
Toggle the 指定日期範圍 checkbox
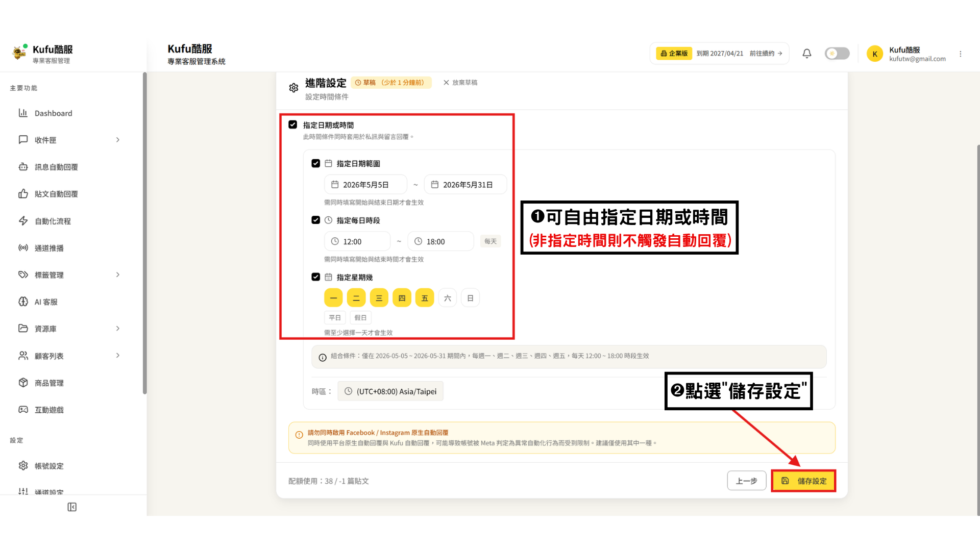[316, 163]
